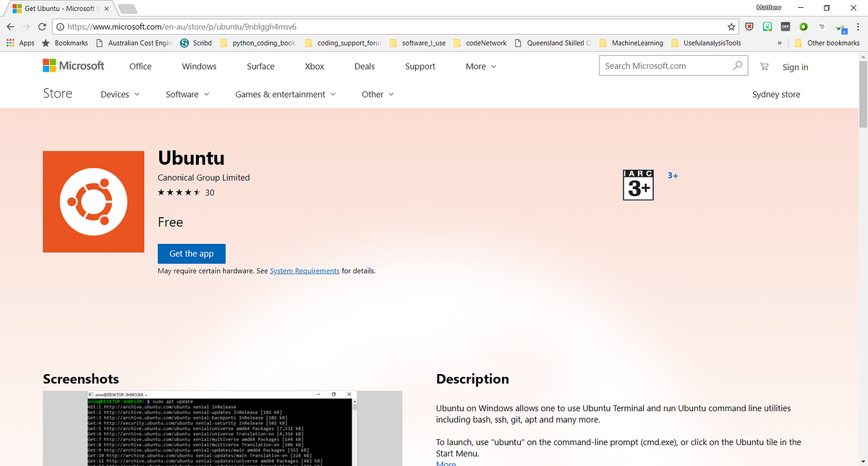Open the Bitmoji extension icon
Viewport: 868px width, 466px height.
(767, 25)
